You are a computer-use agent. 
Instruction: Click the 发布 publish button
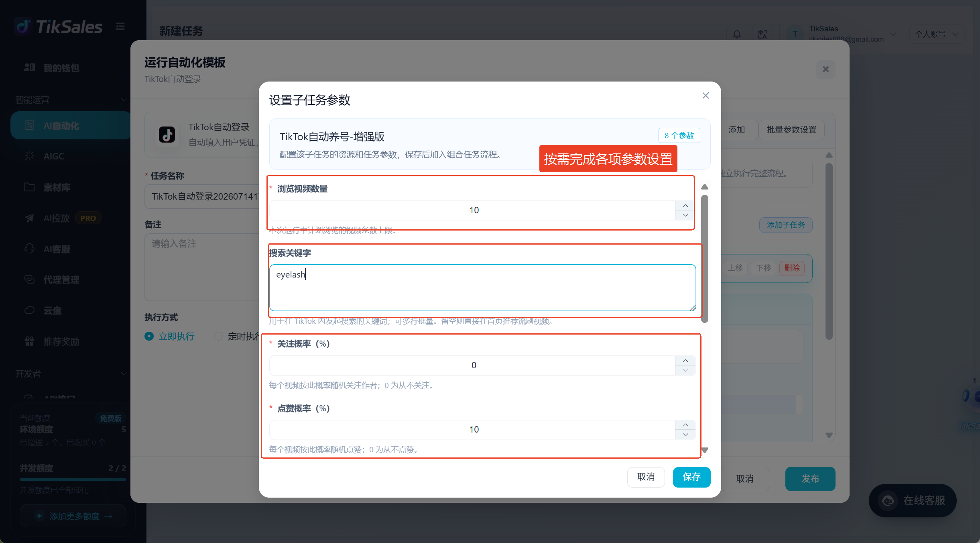810,479
